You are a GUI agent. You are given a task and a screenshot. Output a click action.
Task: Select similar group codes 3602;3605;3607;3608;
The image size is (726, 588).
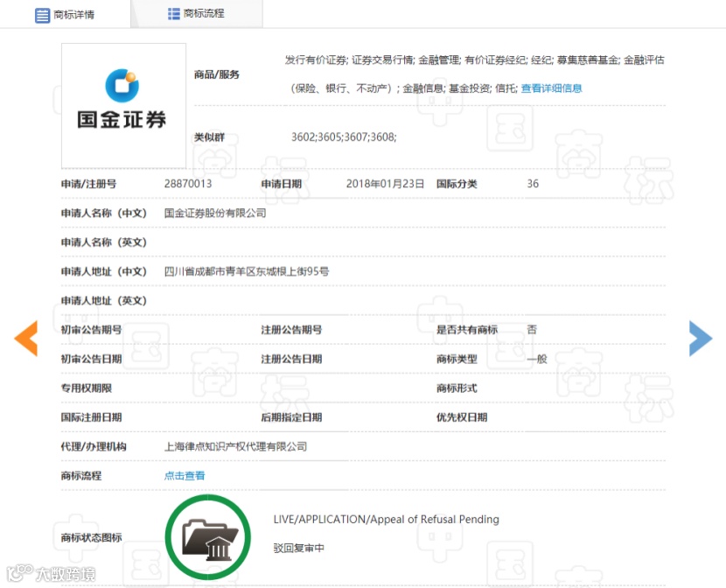pyautogui.click(x=344, y=137)
